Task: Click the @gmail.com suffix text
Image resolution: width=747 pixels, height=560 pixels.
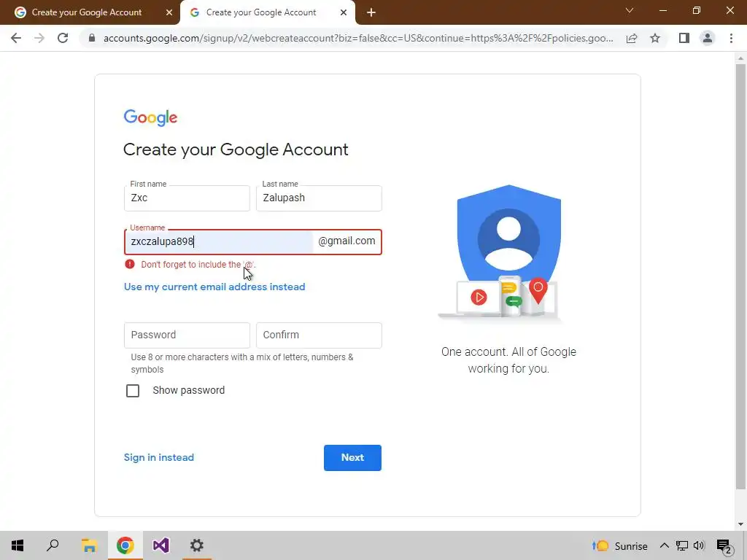Action: [347, 241]
